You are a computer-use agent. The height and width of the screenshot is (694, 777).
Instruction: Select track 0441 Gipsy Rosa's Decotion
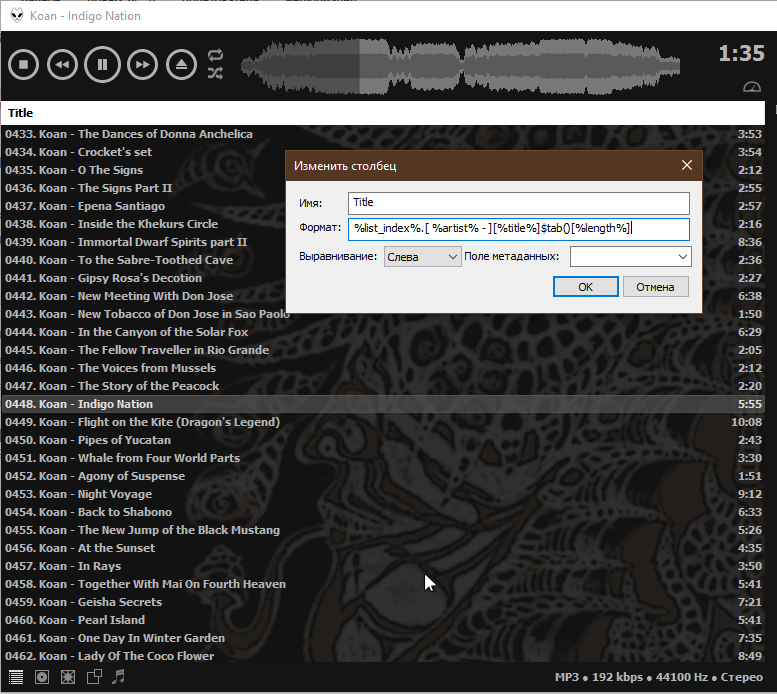[x=383, y=278]
